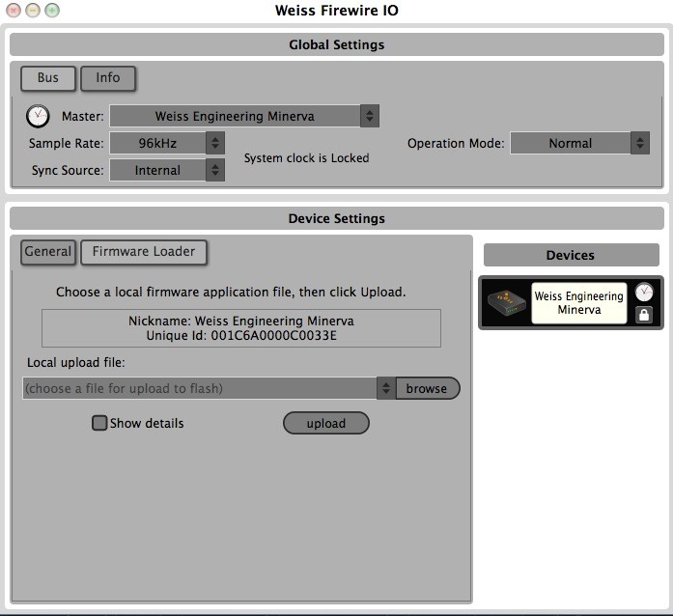Viewport: 673px width, 616px height.
Task: Enable the Show details checkbox
Action: [99, 423]
